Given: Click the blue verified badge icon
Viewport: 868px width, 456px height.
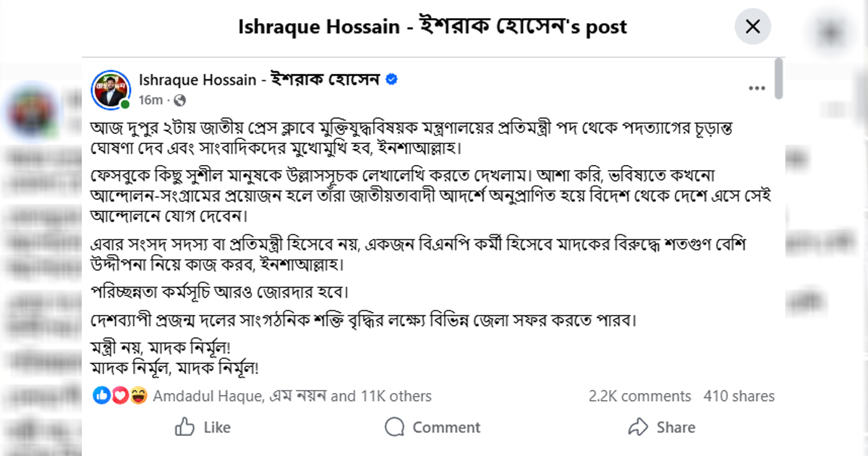Looking at the screenshot, I should pyautogui.click(x=391, y=80).
